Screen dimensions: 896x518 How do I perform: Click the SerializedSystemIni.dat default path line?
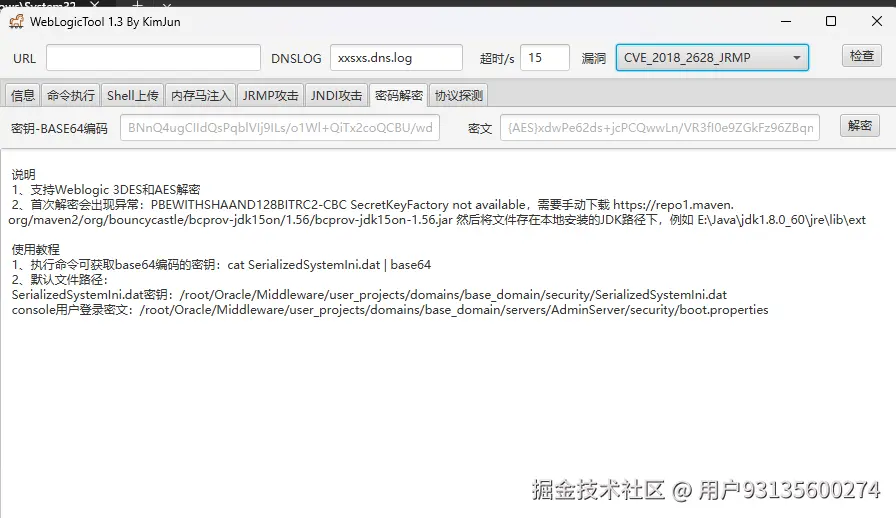pyautogui.click(x=369, y=295)
